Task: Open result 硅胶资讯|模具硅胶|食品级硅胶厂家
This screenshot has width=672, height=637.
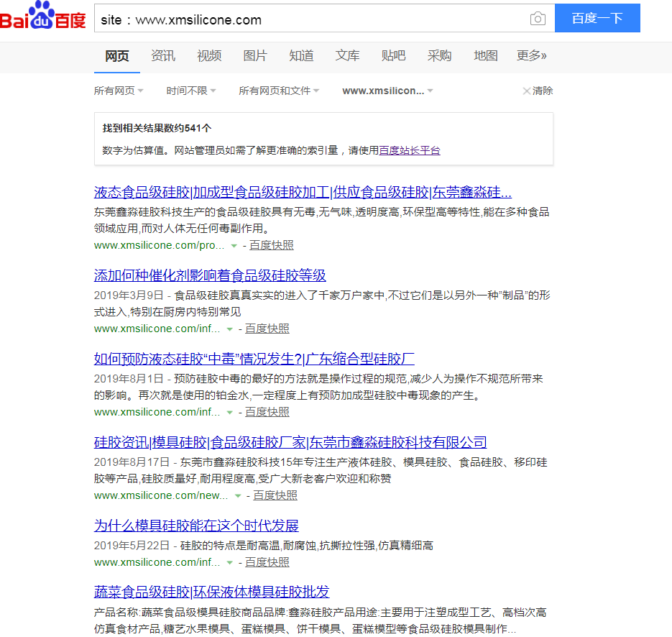Action: (290, 442)
